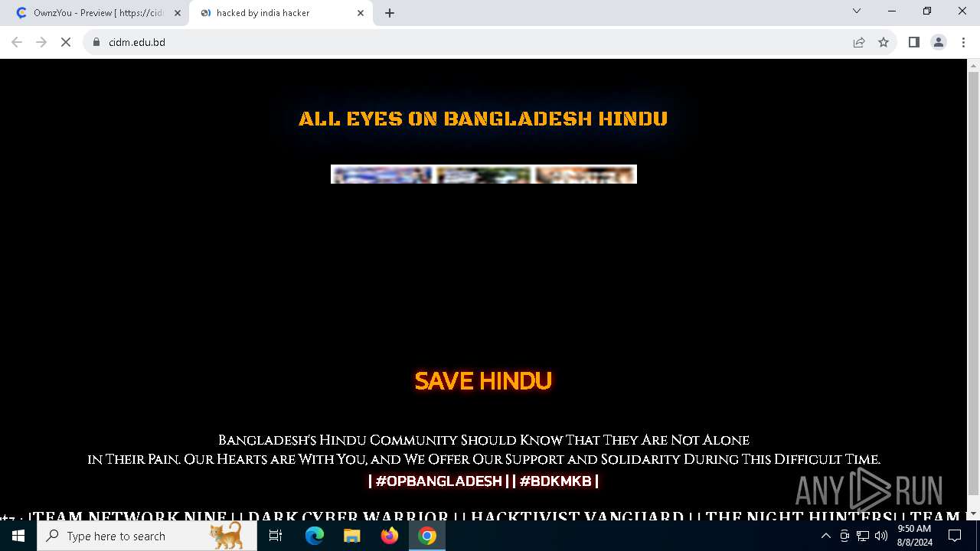
Task: Click the scrollbar up arrow
Action: tap(973, 66)
